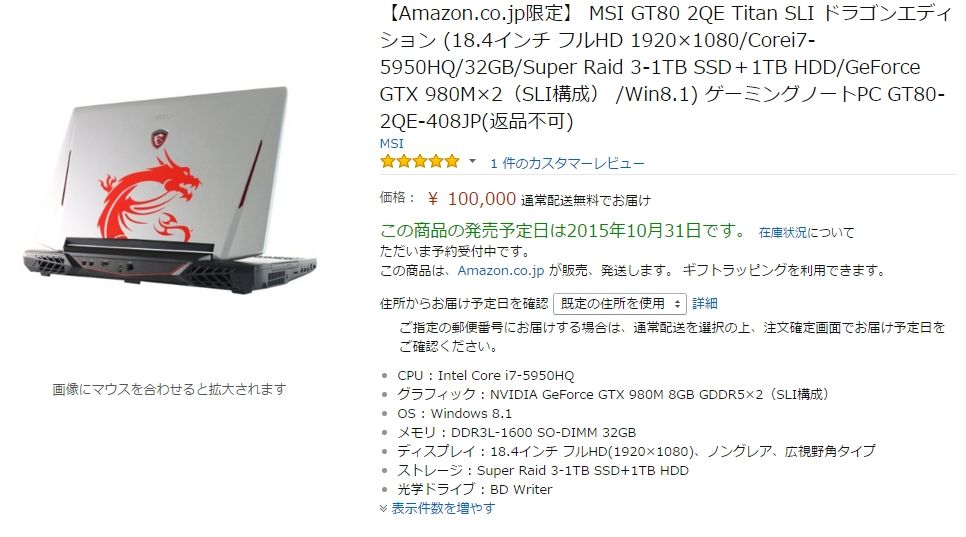The image size is (966, 537).
Task: Click the MSI laptop product image
Action: tap(169, 190)
